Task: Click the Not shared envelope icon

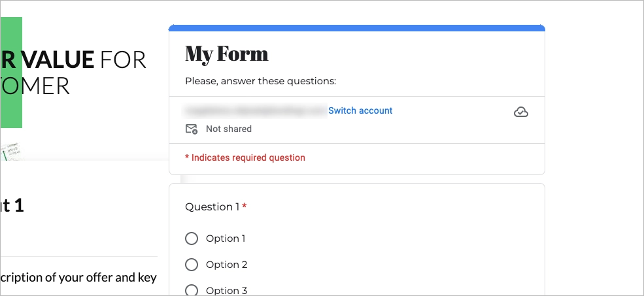Action: pos(192,129)
